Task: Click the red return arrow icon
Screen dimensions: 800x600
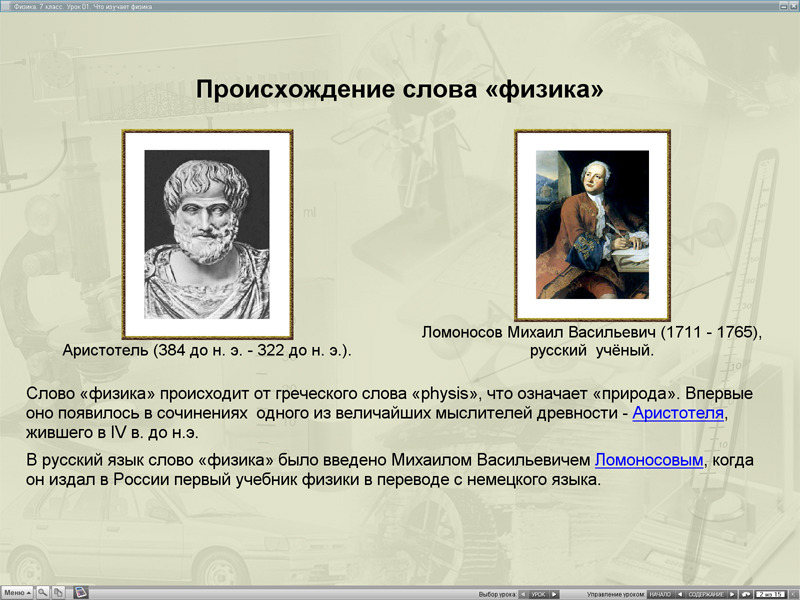Action: click(744, 592)
